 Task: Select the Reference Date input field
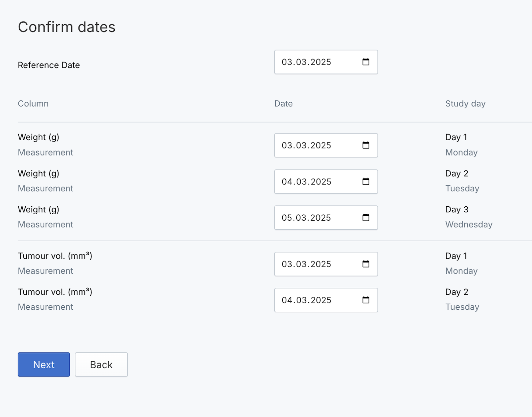(x=326, y=62)
